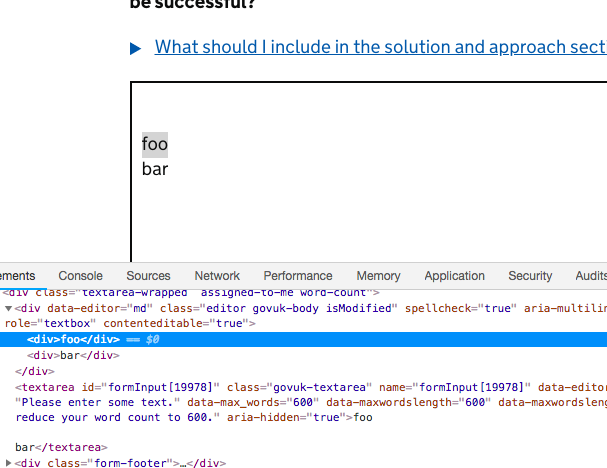
Task: Click the bar</textarea> closing line
Action: pos(61,447)
